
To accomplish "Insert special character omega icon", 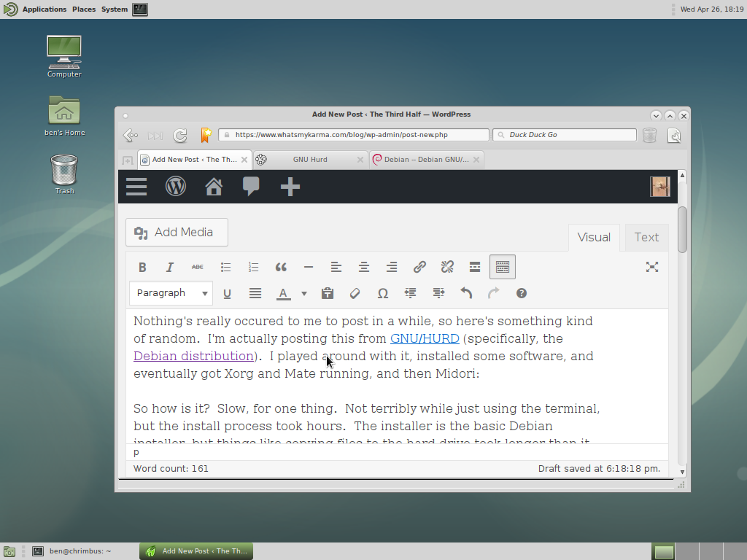I will [x=382, y=293].
